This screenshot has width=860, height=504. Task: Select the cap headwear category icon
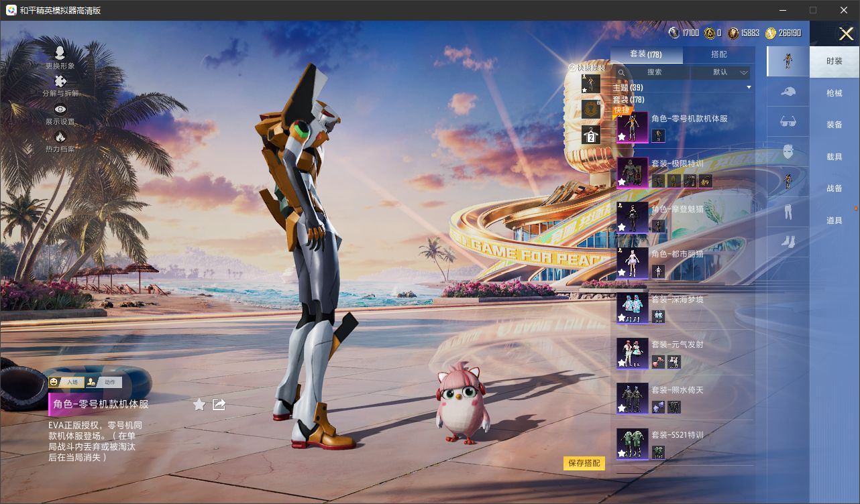788,92
